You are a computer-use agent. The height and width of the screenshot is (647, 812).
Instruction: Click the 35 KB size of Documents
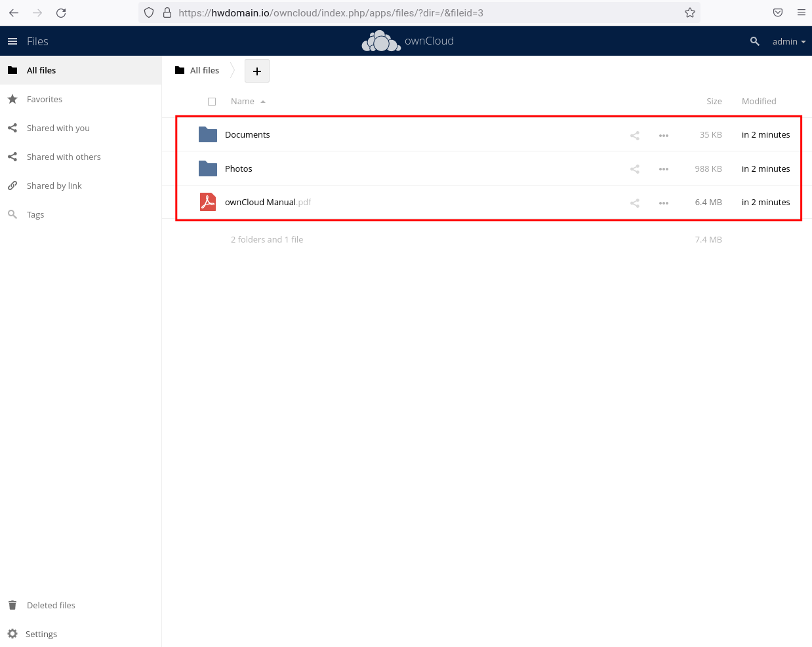(710, 134)
